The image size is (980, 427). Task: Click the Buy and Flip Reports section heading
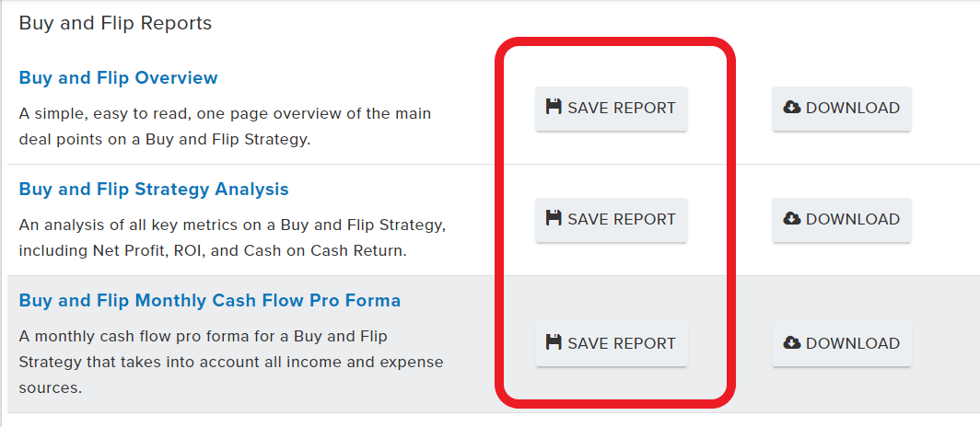[x=116, y=23]
